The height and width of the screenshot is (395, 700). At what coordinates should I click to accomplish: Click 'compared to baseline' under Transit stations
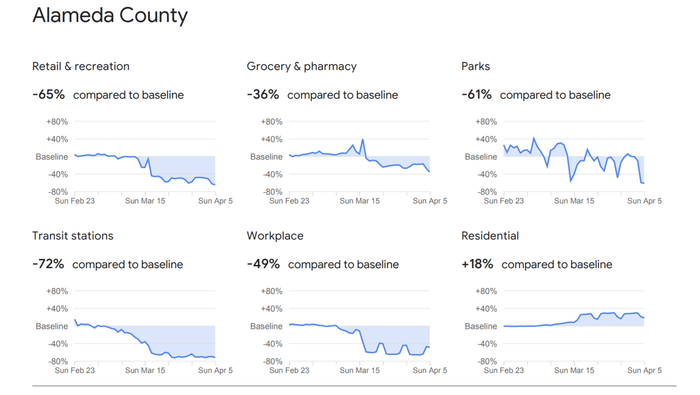click(128, 265)
